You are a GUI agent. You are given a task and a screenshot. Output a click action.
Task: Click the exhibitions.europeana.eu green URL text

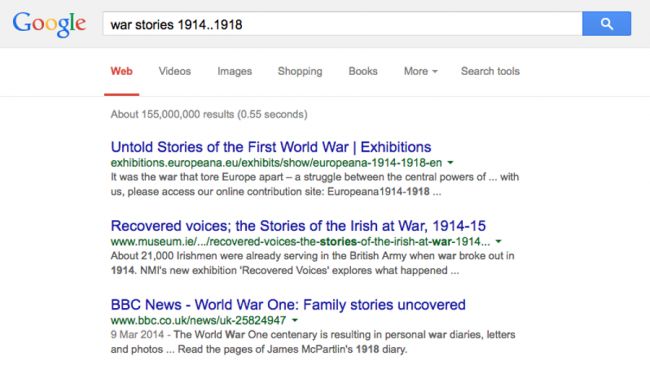coord(276,163)
